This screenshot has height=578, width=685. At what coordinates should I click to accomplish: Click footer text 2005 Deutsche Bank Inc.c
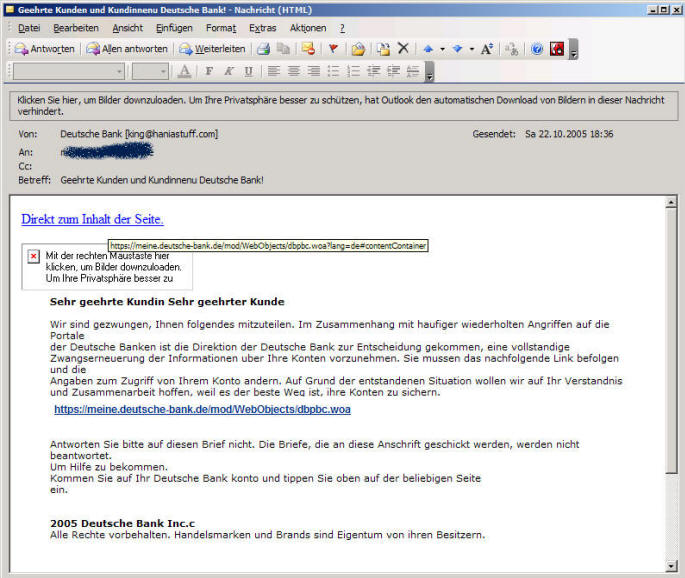pyautogui.click(x=122, y=523)
